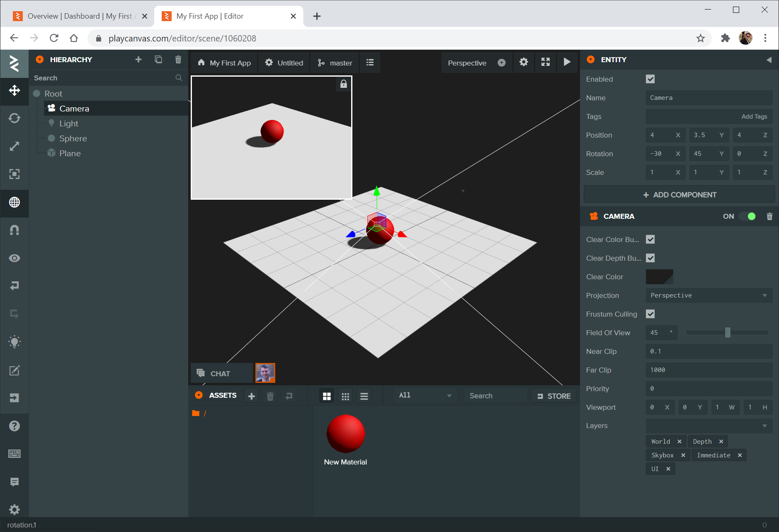Open the CHAT panel

pos(221,373)
